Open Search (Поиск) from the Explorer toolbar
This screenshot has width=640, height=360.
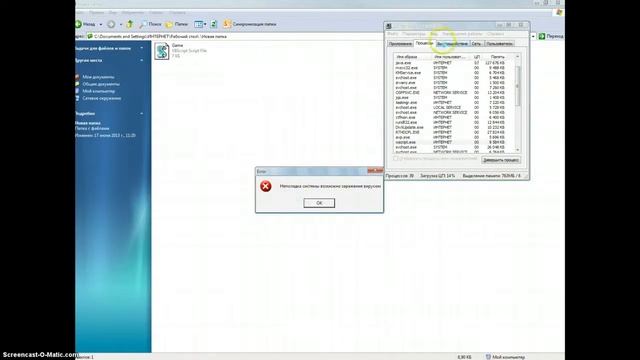150,24
